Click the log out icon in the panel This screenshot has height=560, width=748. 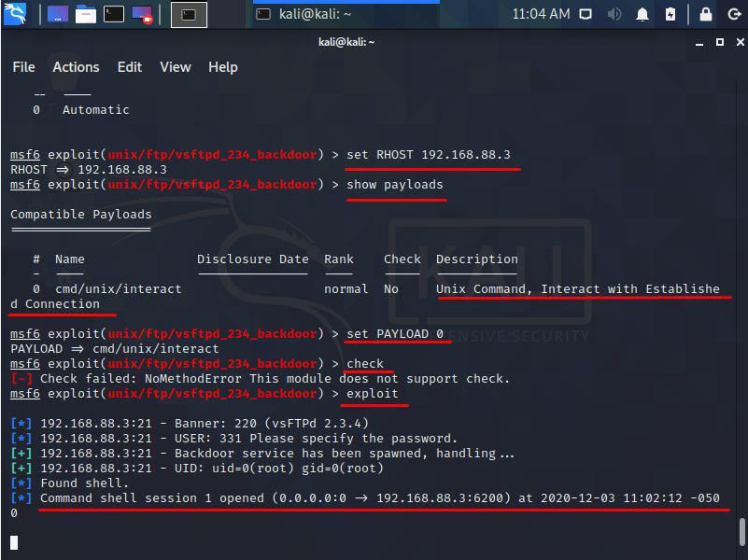[x=734, y=14]
